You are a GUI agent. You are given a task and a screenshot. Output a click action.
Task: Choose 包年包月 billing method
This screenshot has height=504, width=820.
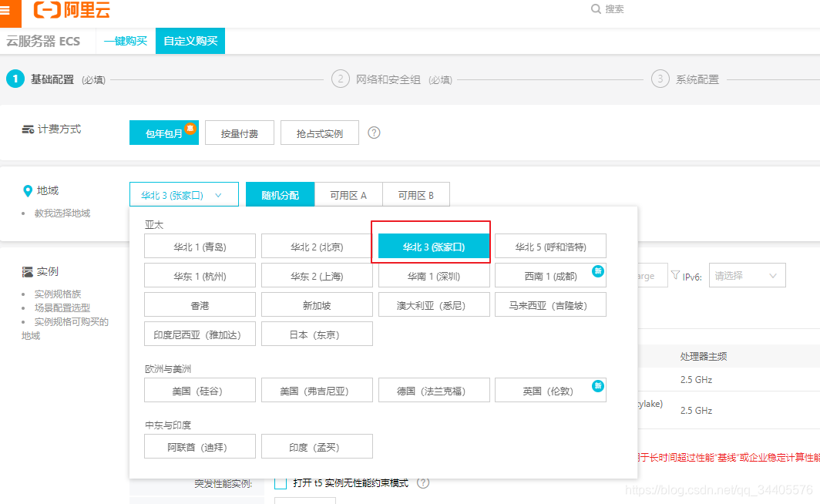coord(163,133)
